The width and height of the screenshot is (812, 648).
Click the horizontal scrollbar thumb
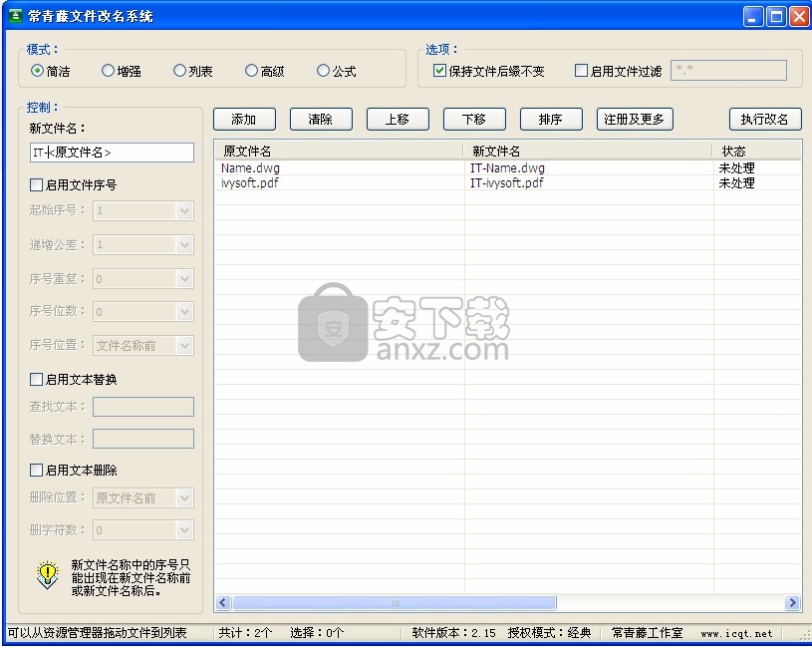(x=395, y=602)
